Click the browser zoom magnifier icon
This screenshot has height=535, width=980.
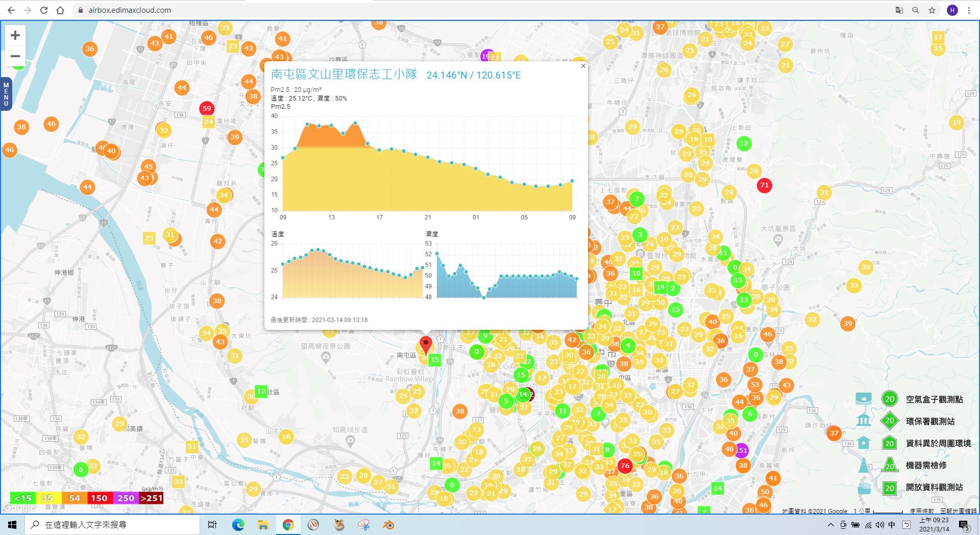click(916, 10)
